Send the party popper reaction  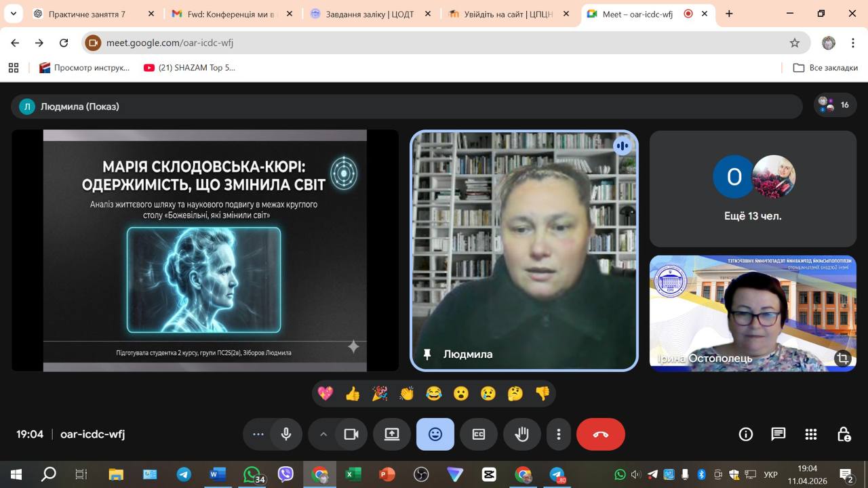380,393
